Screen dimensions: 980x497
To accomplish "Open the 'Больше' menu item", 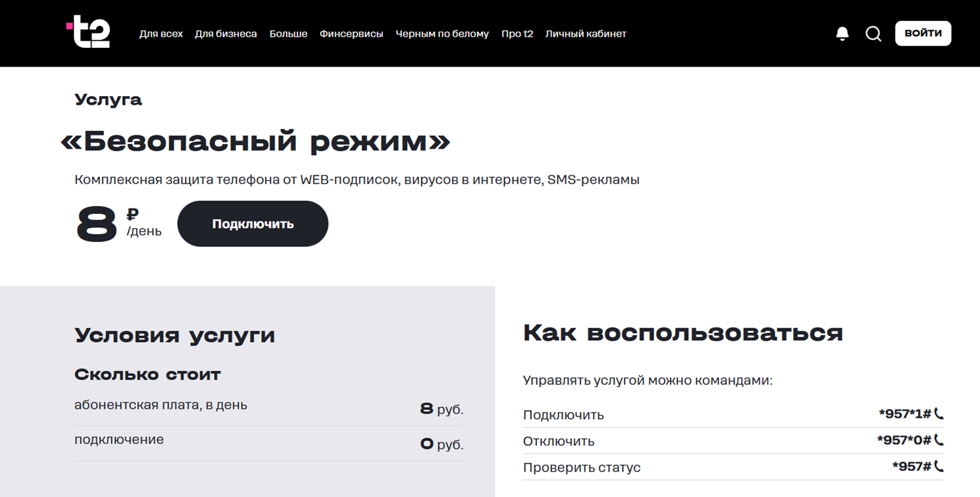I will click(x=288, y=33).
